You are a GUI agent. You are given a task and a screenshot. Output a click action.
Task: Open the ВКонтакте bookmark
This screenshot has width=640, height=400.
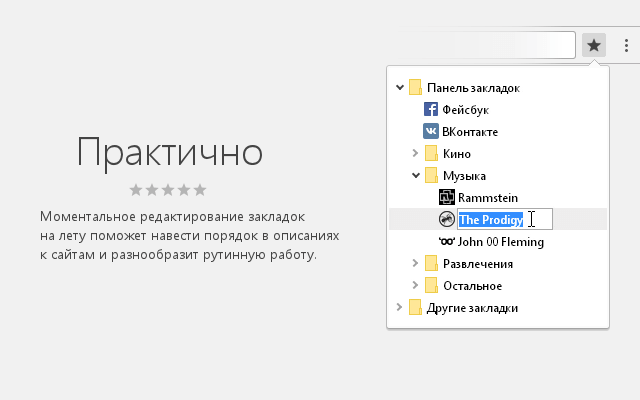pyautogui.click(x=470, y=132)
